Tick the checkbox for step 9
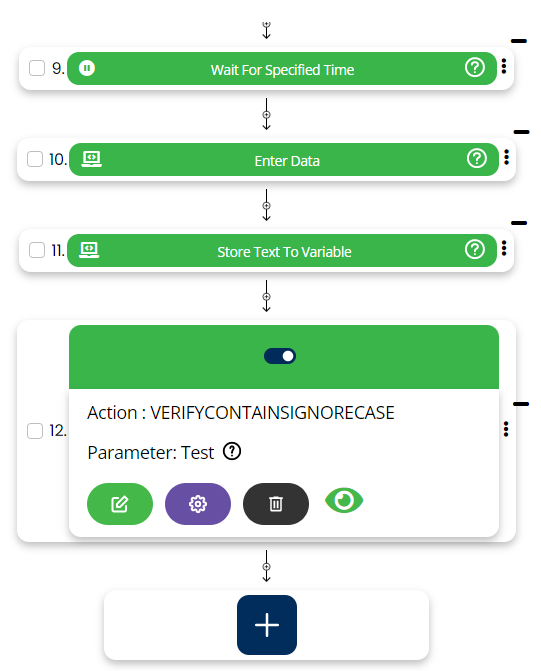This screenshot has height=671, width=541. (x=37, y=68)
